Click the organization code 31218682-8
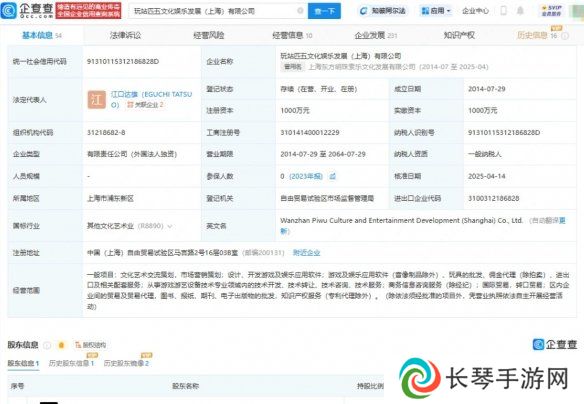This screenshot has height=404, width=584. pos(106,133)
